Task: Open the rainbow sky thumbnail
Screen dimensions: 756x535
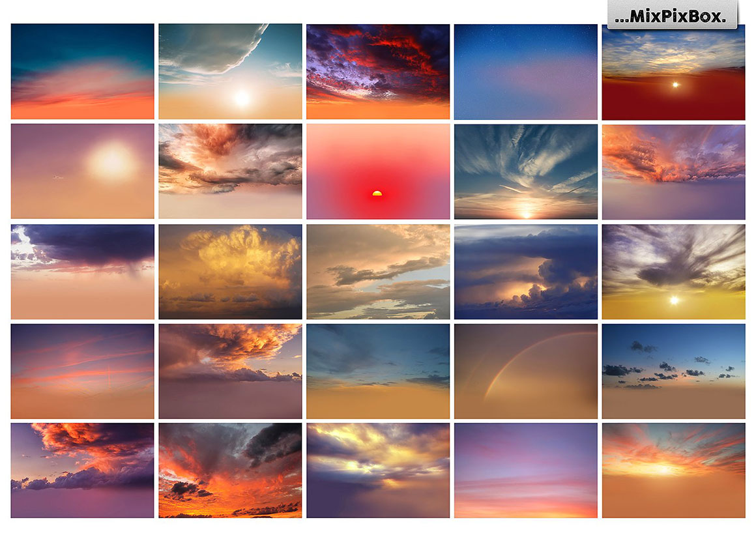Action: (525, 371)
